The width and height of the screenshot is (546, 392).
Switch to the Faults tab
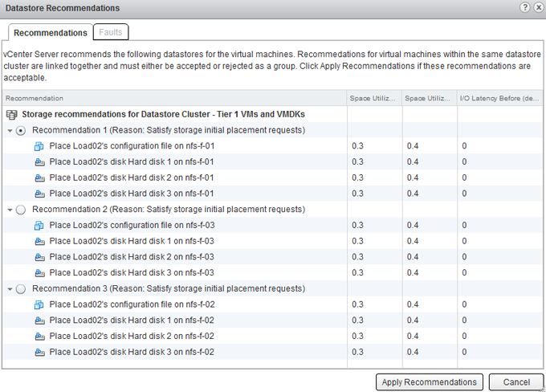click(111, 33)
